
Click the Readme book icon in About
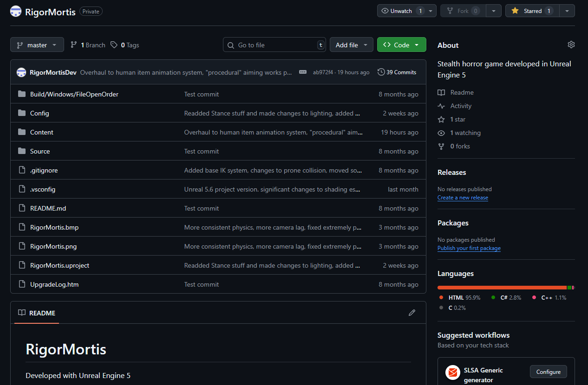point(441,92)
